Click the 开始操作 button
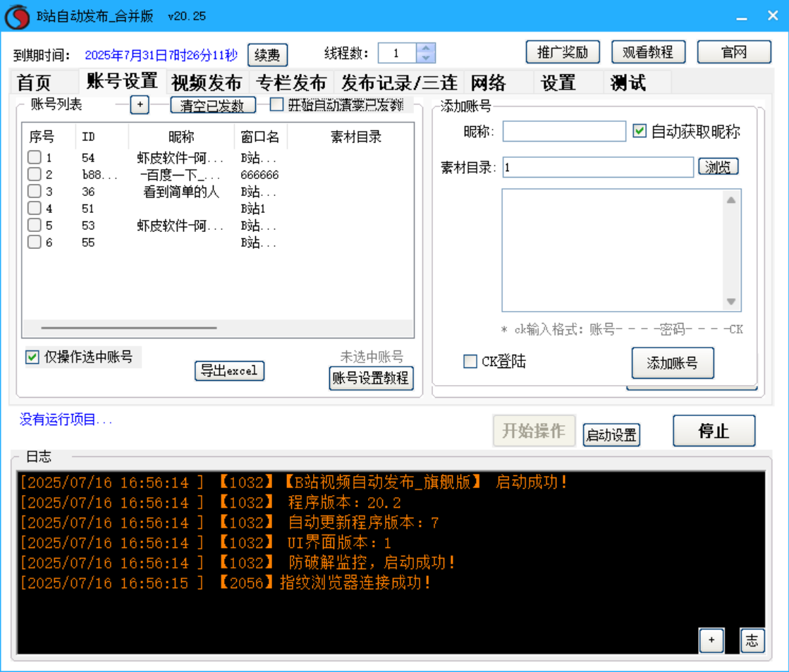789x672 pixels. click(534, 431)
